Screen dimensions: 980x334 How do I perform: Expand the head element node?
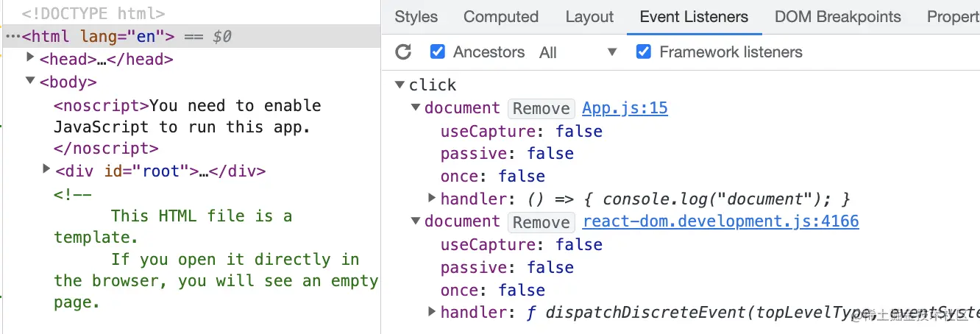[30, 57]
